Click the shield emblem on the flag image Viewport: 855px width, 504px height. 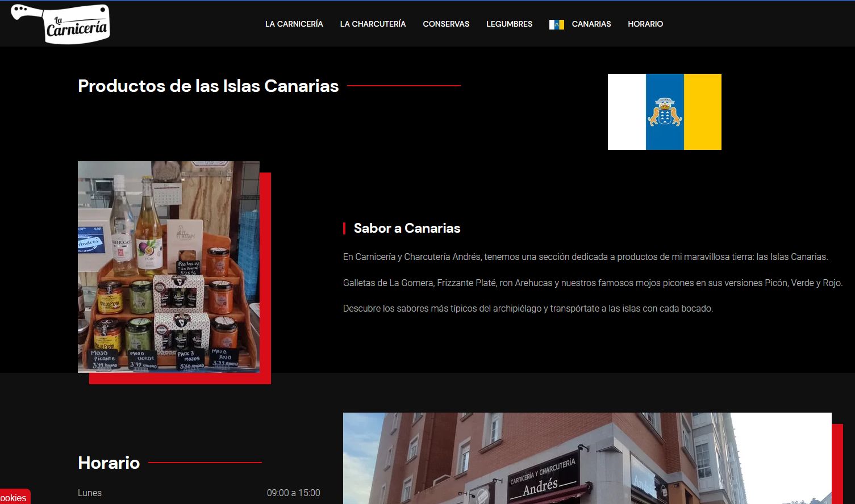(664, 111)
